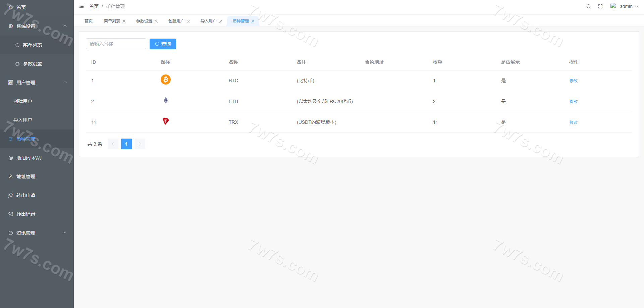644x308 pixels.
Task: Click the TRX coin icon
Action: (165, 121)
